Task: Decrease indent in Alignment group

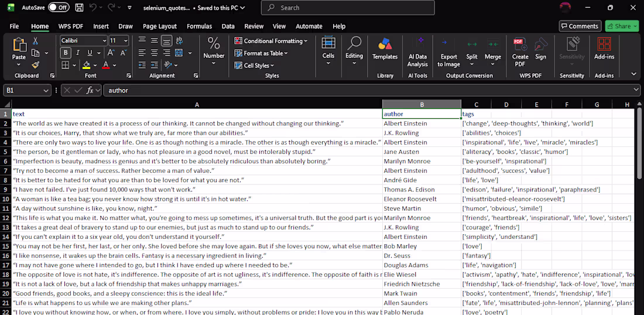Action: 142,65
